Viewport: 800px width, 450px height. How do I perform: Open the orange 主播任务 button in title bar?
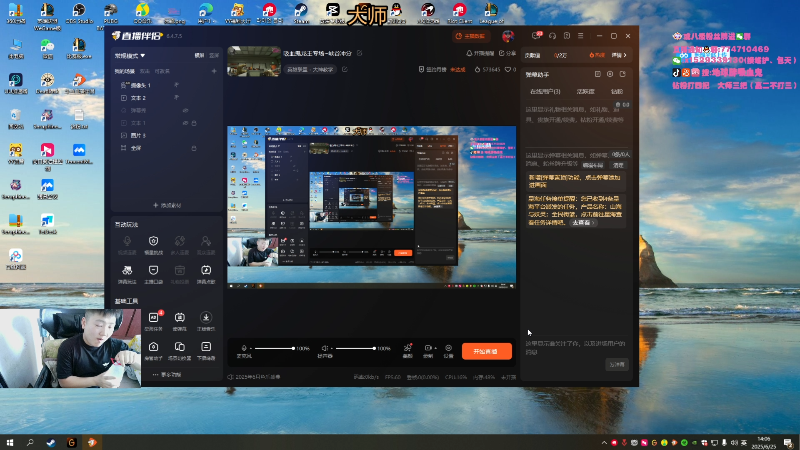[x=470, y=36]
